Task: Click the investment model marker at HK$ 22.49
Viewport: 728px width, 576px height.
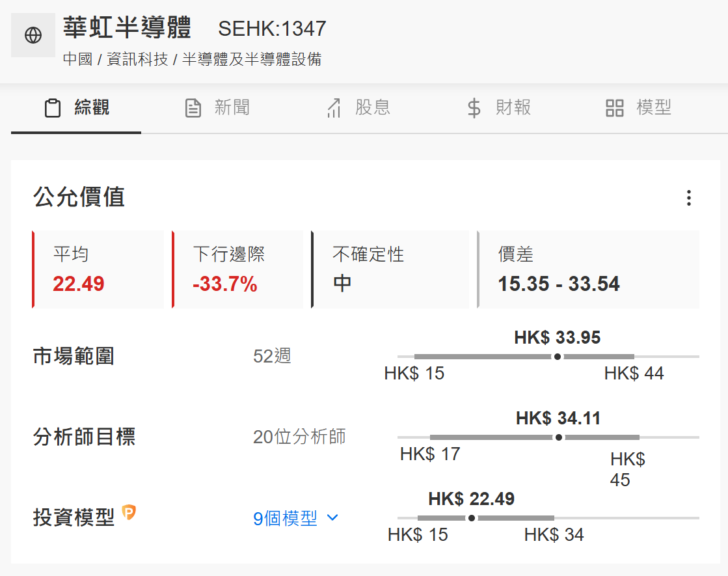Action: click(x=472, y=518)
